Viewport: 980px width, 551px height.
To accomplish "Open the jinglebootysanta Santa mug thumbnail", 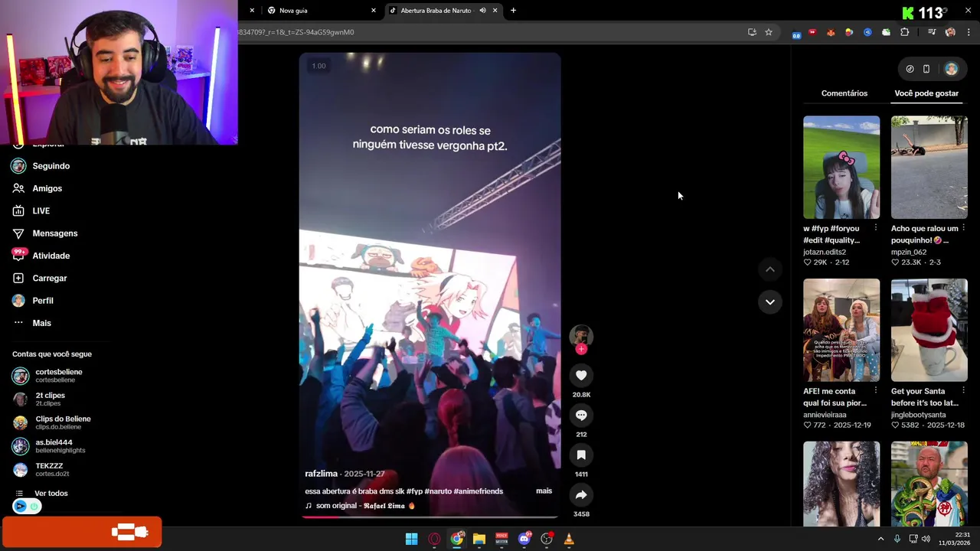I will point(929,330).
